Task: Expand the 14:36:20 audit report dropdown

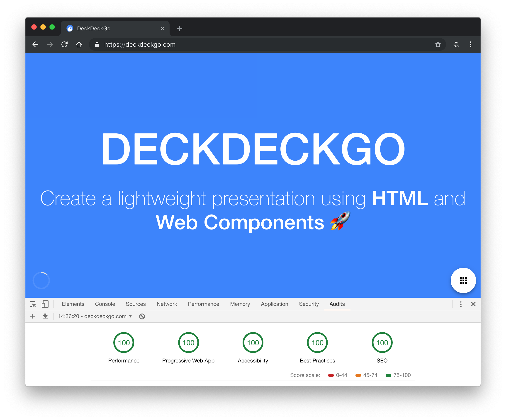Action: click(95, 316)
